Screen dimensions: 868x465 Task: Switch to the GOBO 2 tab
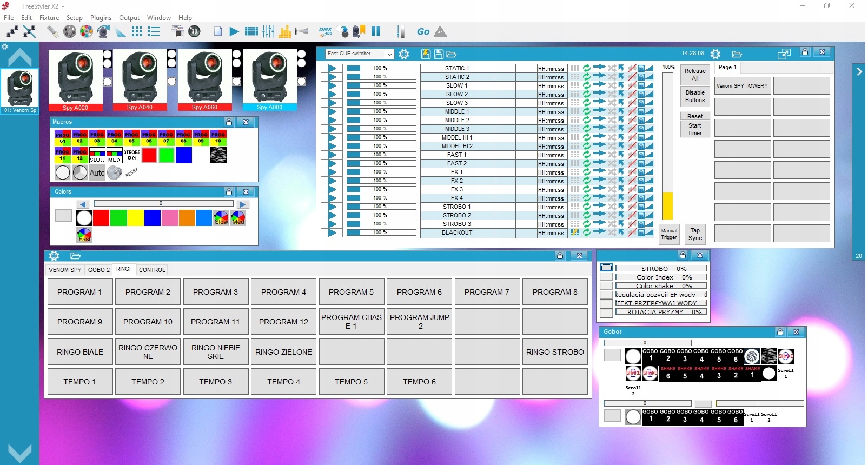click(99, 270)
